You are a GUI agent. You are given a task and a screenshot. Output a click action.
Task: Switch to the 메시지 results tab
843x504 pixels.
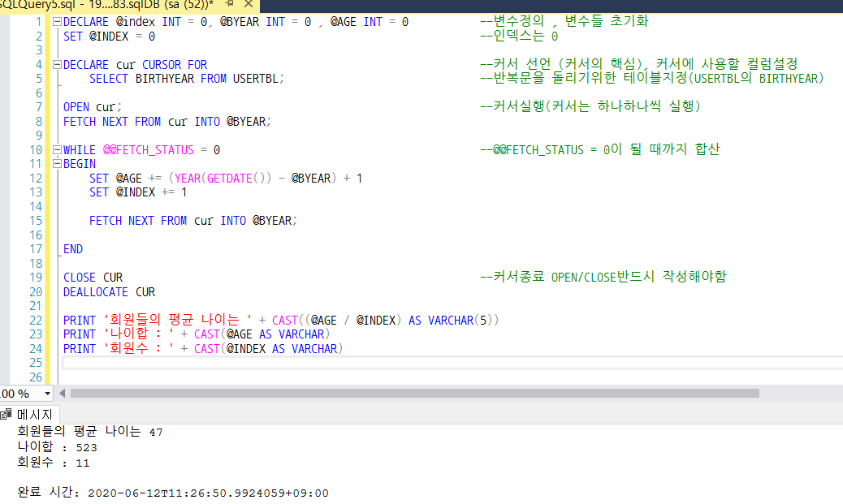click(30, 414)
